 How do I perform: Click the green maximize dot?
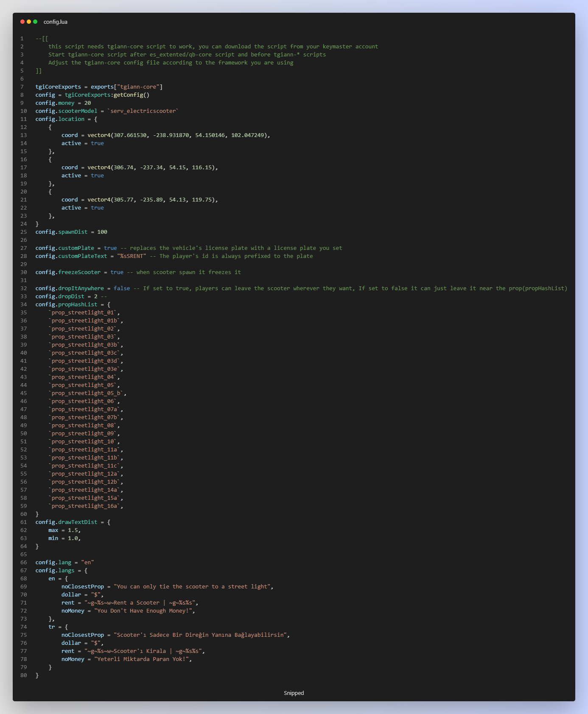point(35,22)
